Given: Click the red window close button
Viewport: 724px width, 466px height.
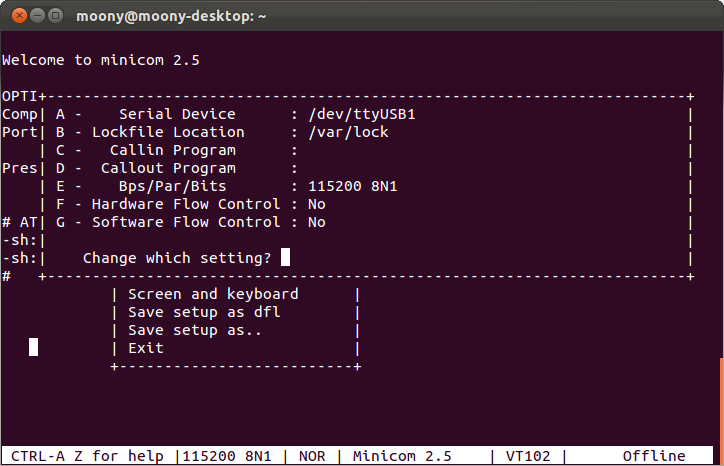Looking at the screenshot, I should click(19, 16).
